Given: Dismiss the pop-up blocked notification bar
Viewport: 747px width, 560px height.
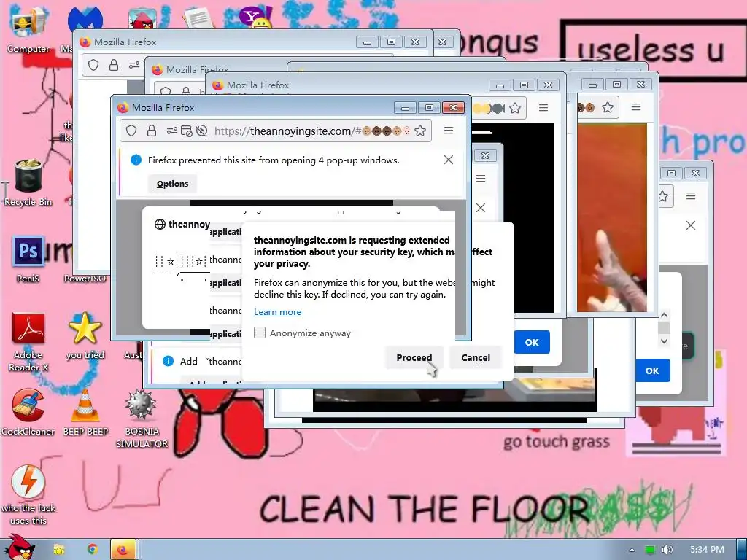Looking at the screenshot, I should point(449,160).
